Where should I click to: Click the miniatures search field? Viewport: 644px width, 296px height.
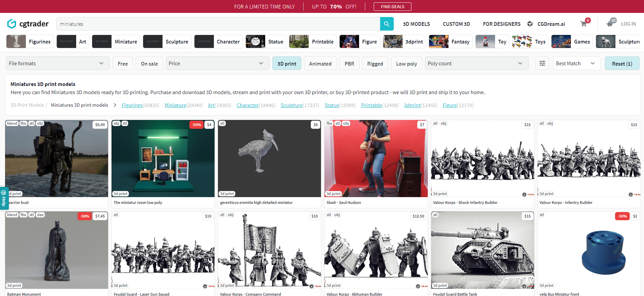pos(218,24)
